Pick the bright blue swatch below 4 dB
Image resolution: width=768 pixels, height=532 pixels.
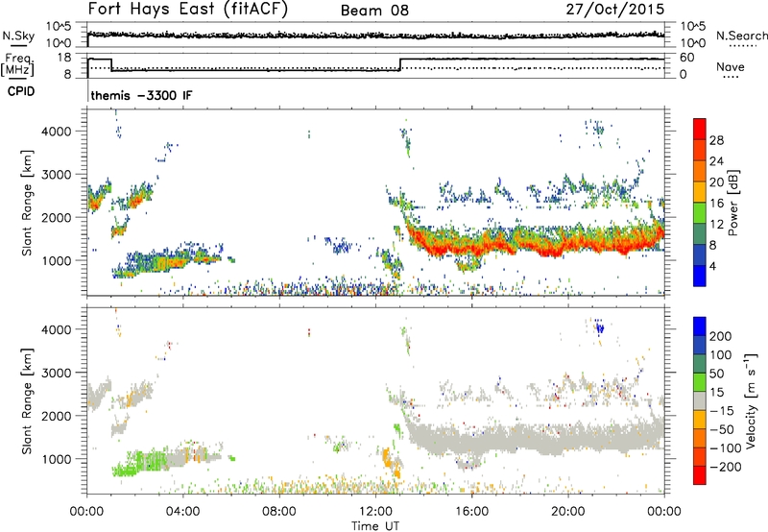[x=700, y=276]
